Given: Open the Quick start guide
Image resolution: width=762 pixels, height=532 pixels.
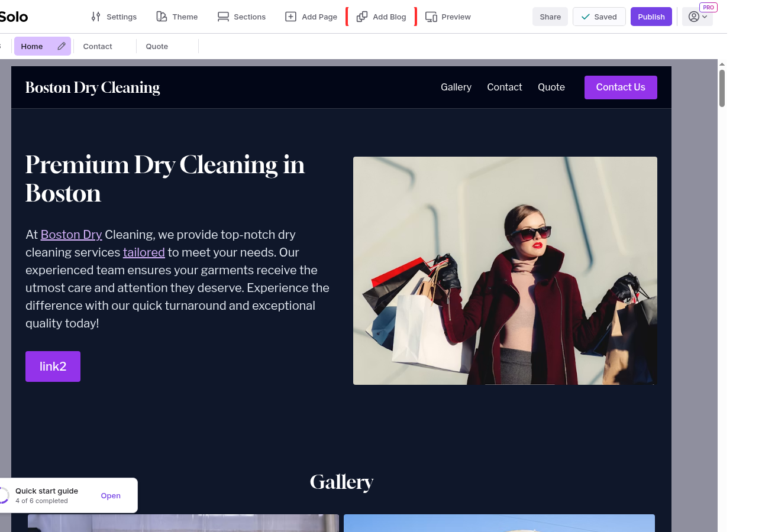Looking at the screenshot, I should 111,495.
